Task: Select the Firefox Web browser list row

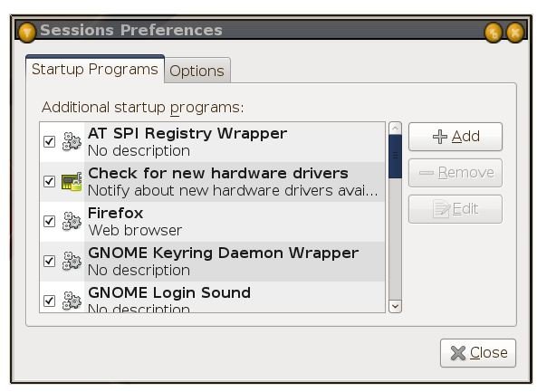Action: point(212,221)
